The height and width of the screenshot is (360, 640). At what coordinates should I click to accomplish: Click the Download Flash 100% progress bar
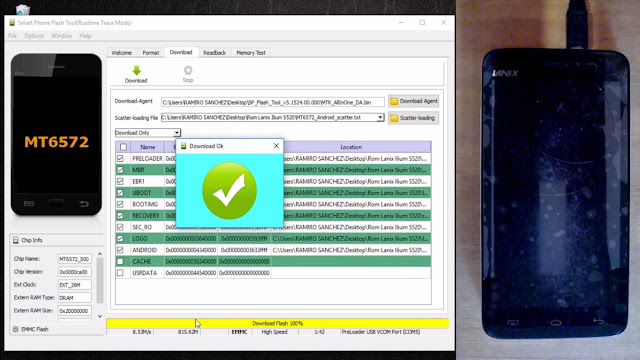(x=278, y=323)
